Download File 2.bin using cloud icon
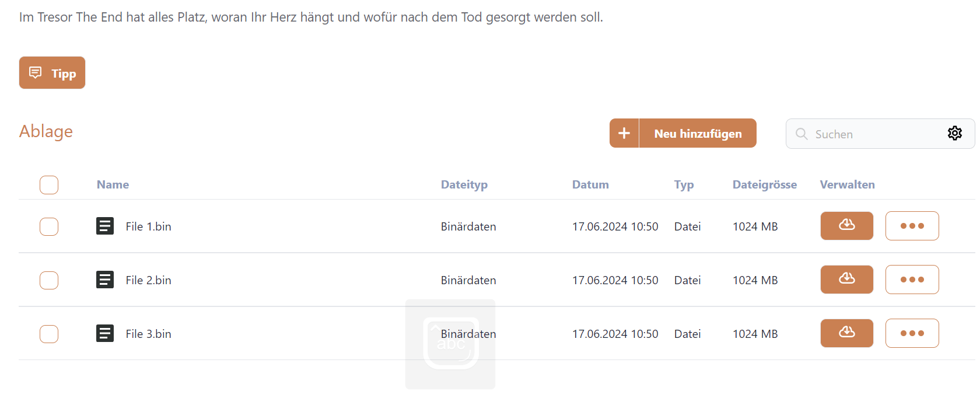This screenshot has width=980, height=398. pos(846,280)
